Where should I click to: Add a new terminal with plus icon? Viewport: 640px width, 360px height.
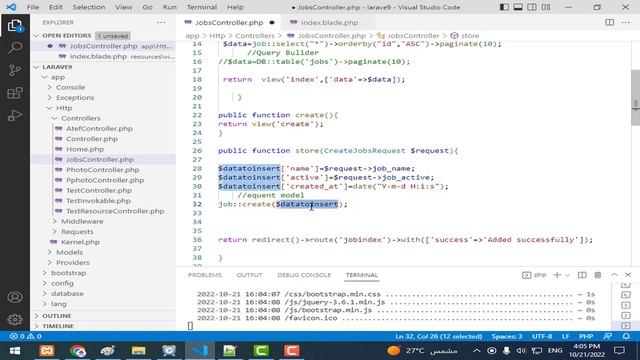pos(557,275)
